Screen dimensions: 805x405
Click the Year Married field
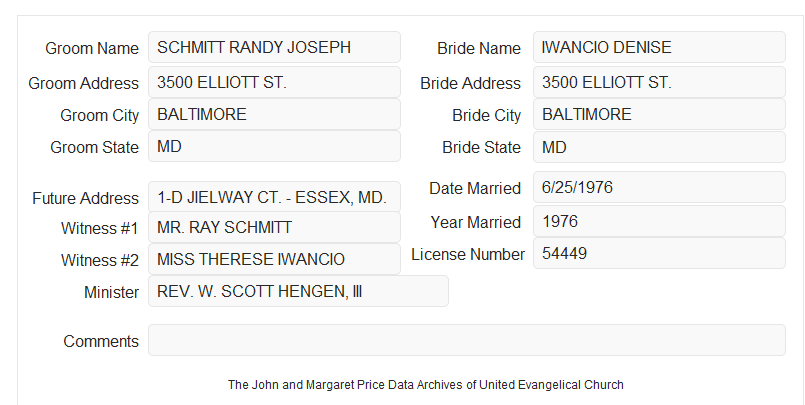click(659, 221)
